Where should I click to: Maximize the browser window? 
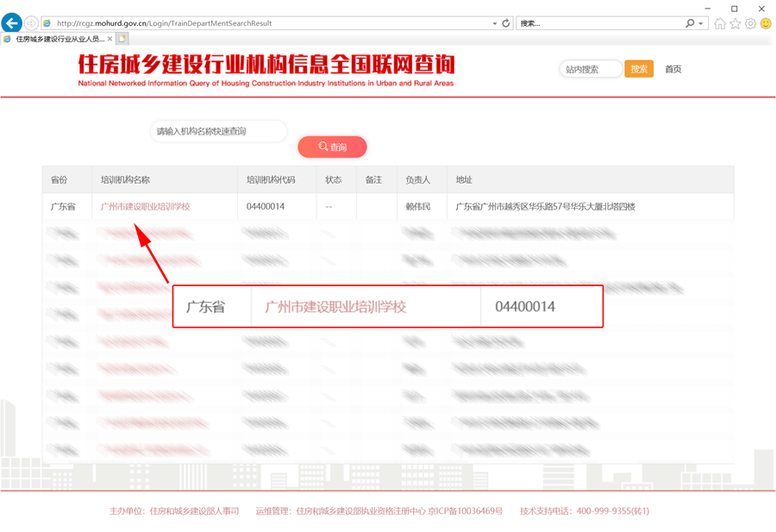click(735, 9)
